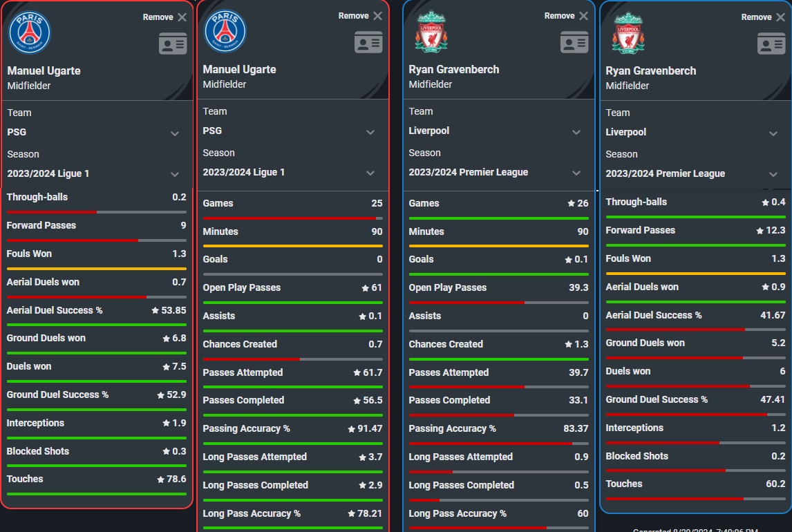Click the Through-balls bar in the first panel
The width and height of the screenshot is (792, 532).
pos(97,212)
